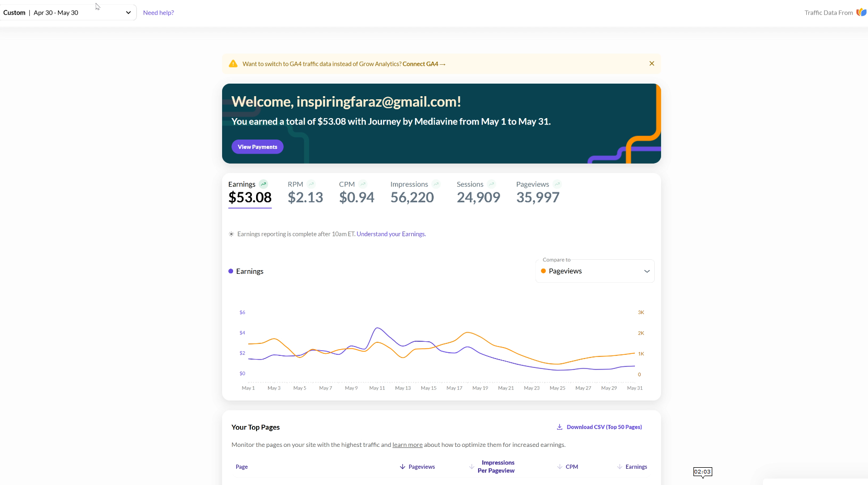The height and width of the screenshot is (485, 868).
Task: Open the Understand your Earnings link
Action: click(x=391, y=234)
